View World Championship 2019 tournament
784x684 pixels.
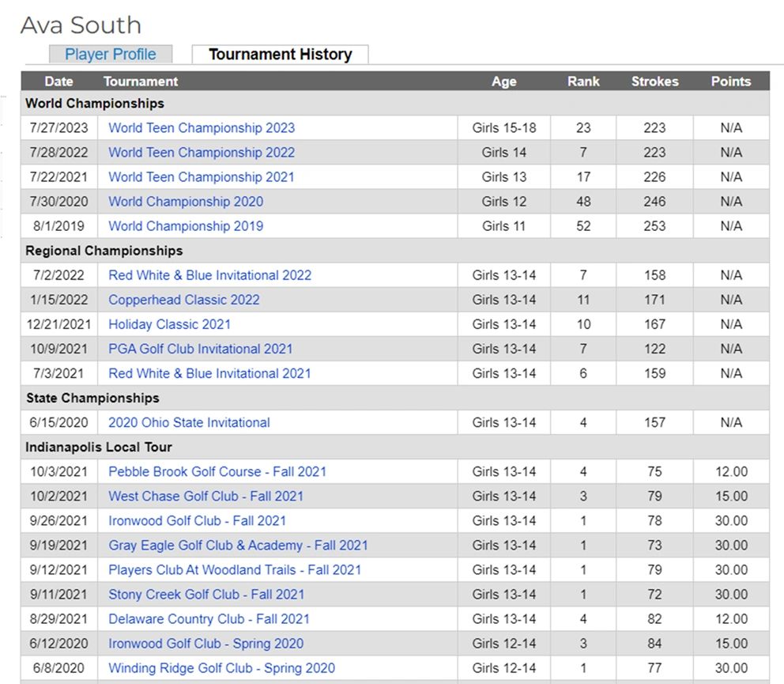point(186,226)
